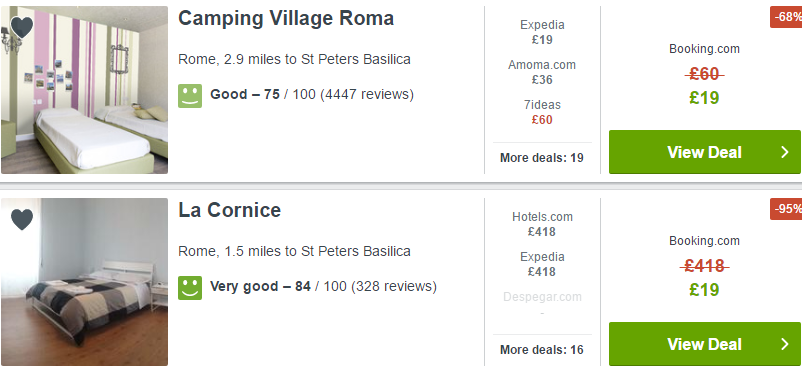Viewport: 802px width, 367px height.
Task: Open Camping Village Roma room photo
Action: (84, 90)
